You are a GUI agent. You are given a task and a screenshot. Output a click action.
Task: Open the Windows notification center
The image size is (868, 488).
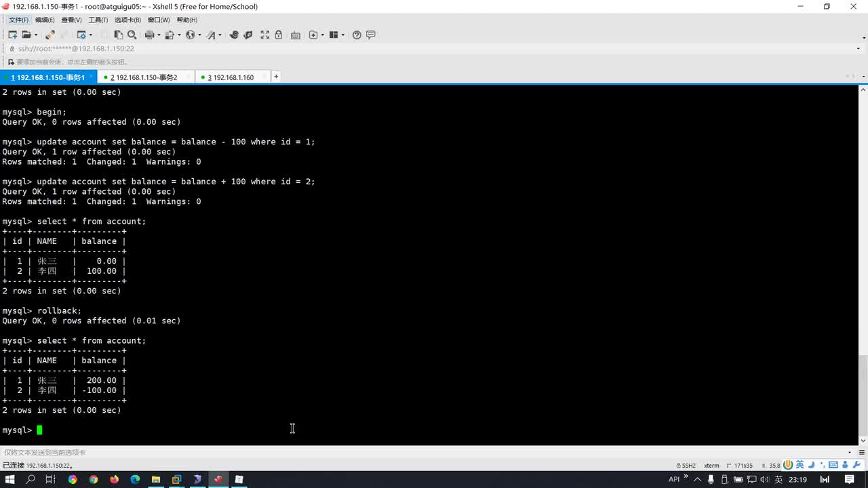[849, 479]
